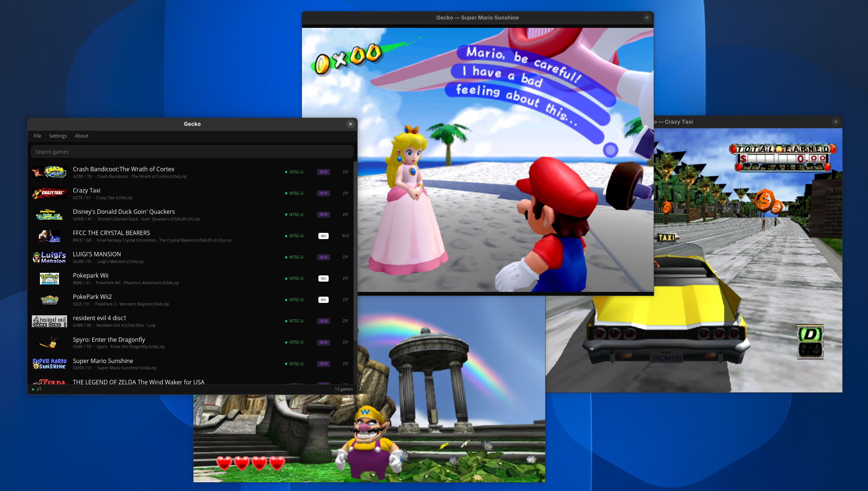This screenshot has height=491, width=868.
Task: Select the Crazy Taxi logo thumbnail
Action: click(49, 193)
